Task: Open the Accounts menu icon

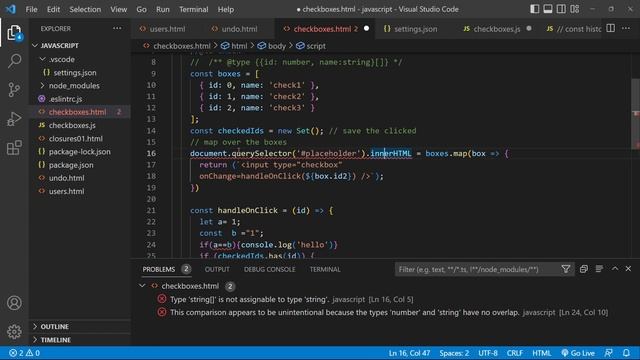Action: click(14, 303)
